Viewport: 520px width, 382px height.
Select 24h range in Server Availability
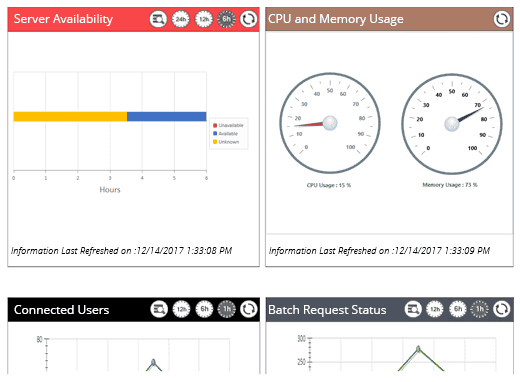pyautogui.click(x=180, y=19)
